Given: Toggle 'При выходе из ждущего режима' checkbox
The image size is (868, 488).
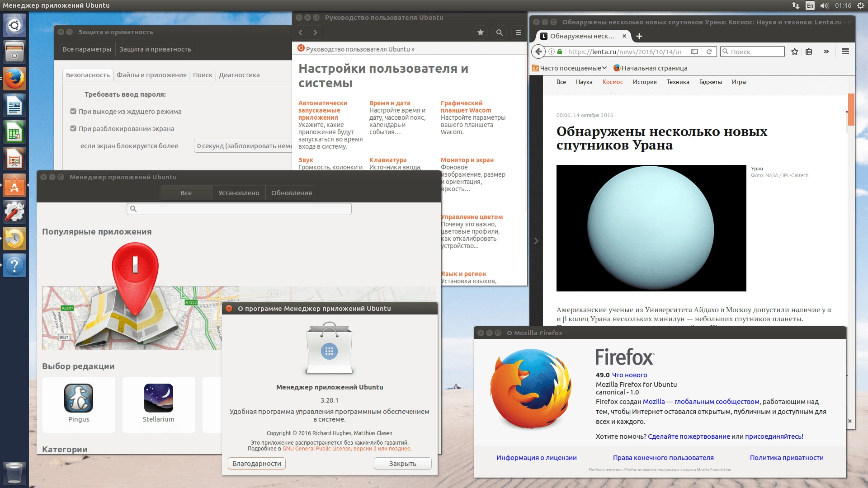Looking at the screenshot, I should (73, 111).
